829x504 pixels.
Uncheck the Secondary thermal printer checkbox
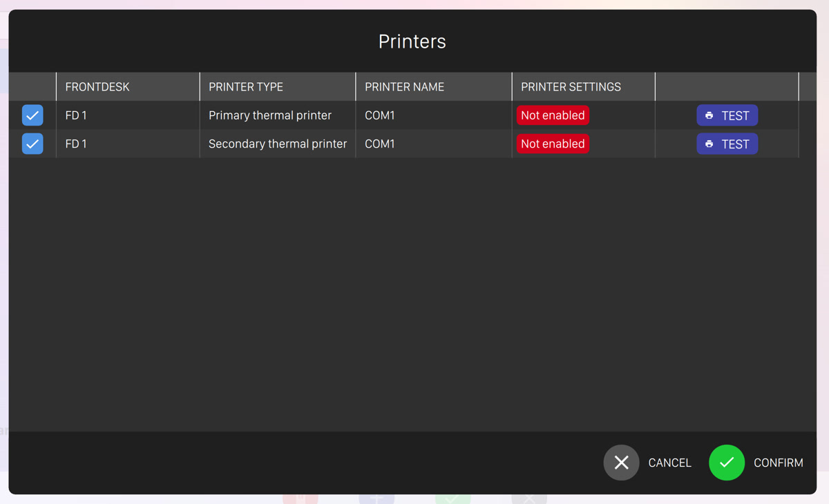pos(32,144)
